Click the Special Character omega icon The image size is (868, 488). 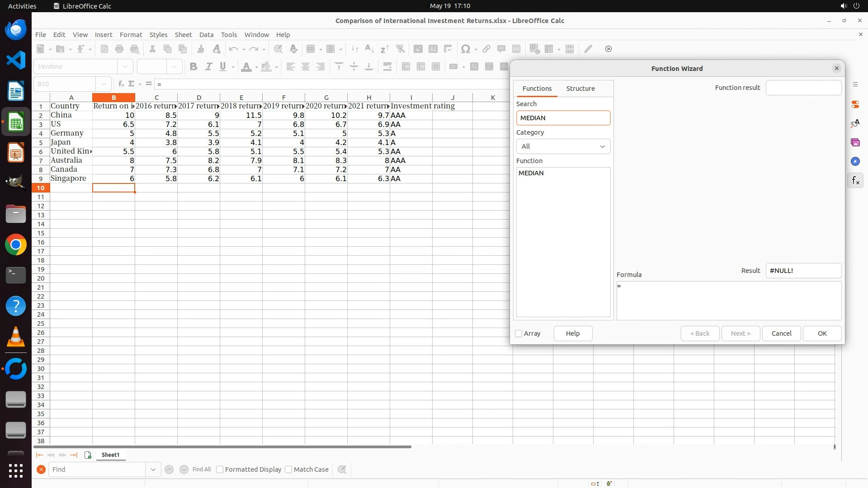pyautogui.click(x=465, y=49)
